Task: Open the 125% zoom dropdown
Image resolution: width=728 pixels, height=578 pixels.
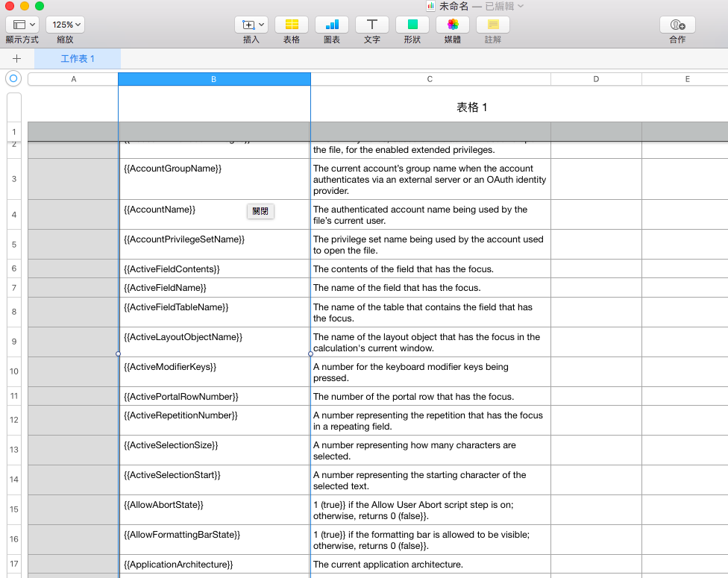Action: (x=65, y=25)
